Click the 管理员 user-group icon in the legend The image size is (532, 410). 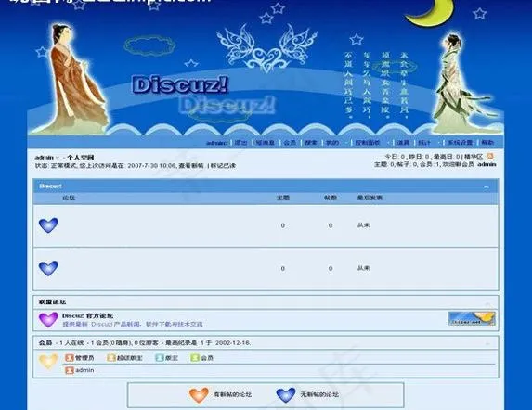pyautogui.click(x=70, y=358)
